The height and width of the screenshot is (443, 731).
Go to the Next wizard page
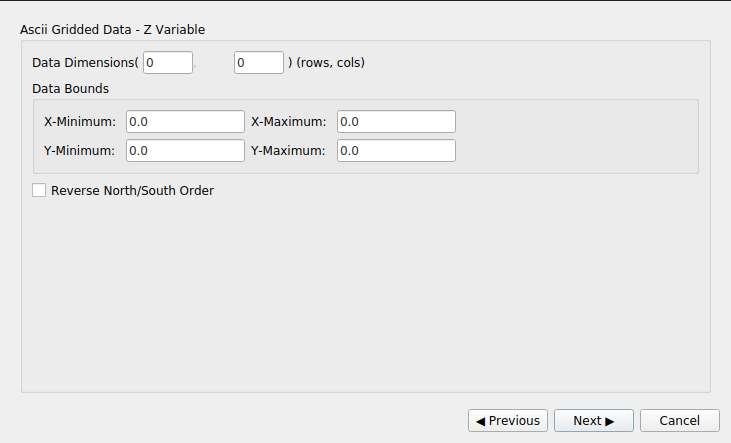(x=594, y=421)
